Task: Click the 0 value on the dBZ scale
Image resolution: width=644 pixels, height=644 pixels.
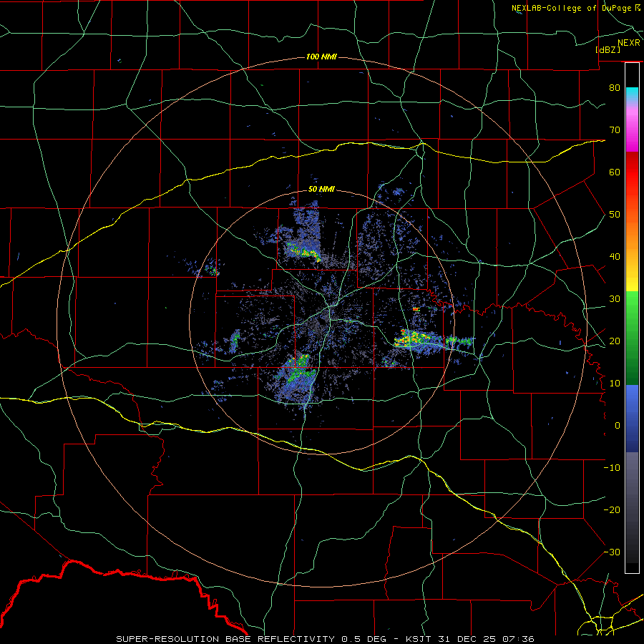Action: (x=618, y=426)
